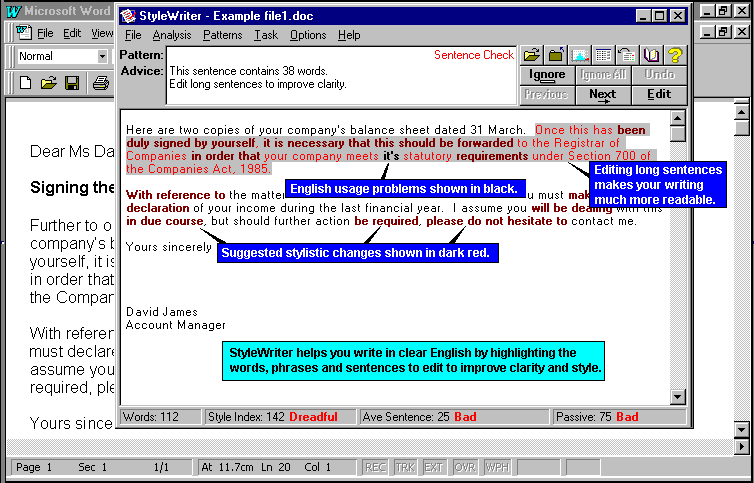This screenshot has width=754, height=483.
Task: Click the phrase 'please do not hesitate to'
Action: [x=497, y=221]
